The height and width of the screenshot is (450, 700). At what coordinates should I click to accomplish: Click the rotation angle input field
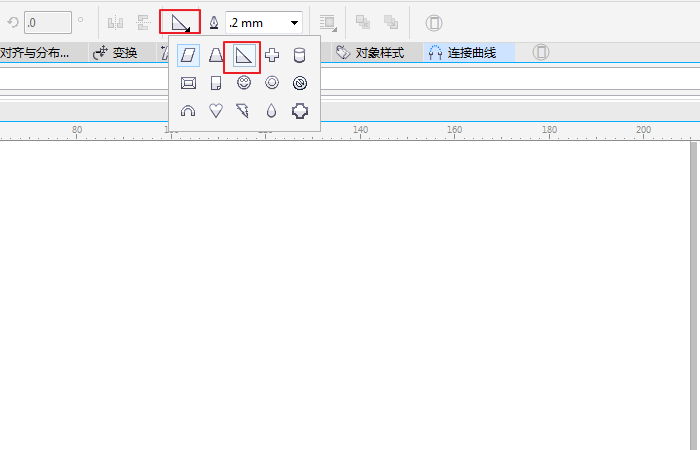pyautogui.click(x=47, y=22)
